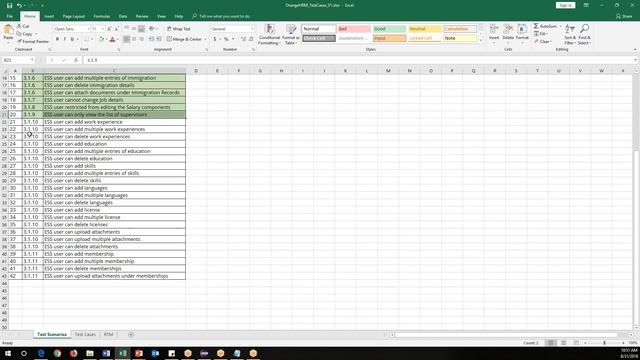This screenshot has width=640, height=360.
Task: Toggle top align in alignment group
Action: [127, 29]
